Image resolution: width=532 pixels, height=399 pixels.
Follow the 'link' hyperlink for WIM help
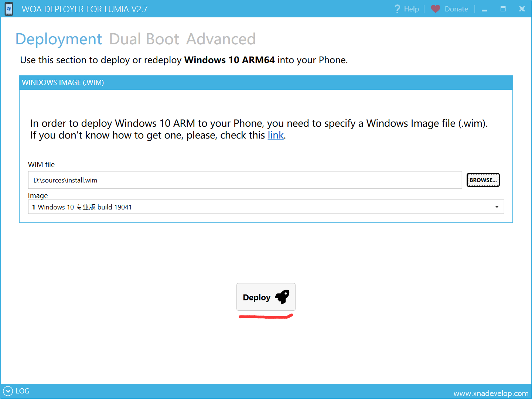(275, 135)
